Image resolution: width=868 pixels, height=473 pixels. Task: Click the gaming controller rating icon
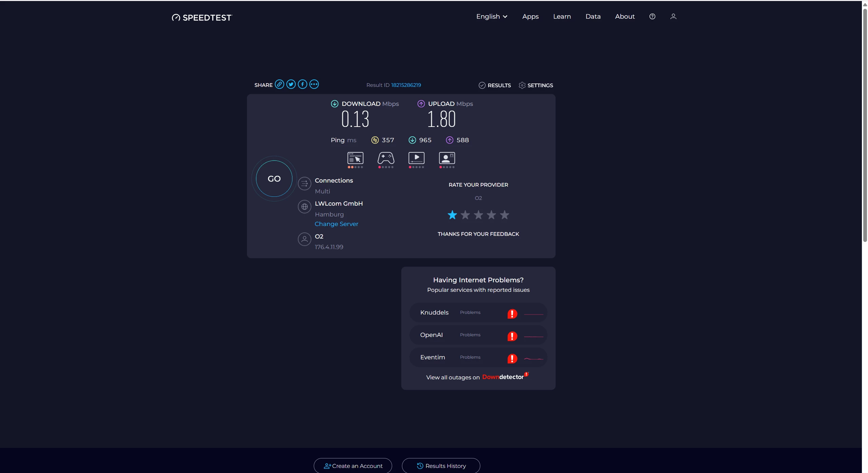click(x=386, y=158)
